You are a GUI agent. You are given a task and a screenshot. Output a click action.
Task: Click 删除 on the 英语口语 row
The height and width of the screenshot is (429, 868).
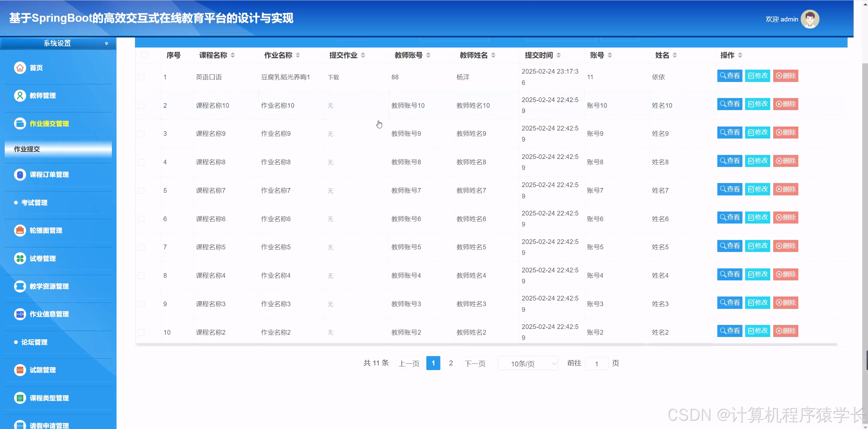pos(785,75)
